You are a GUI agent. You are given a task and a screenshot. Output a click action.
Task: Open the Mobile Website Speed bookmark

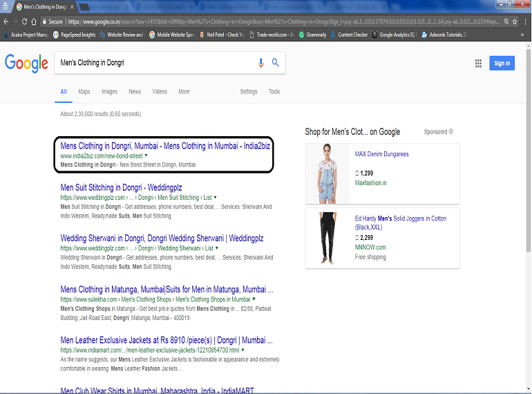[x=171, y=35]
